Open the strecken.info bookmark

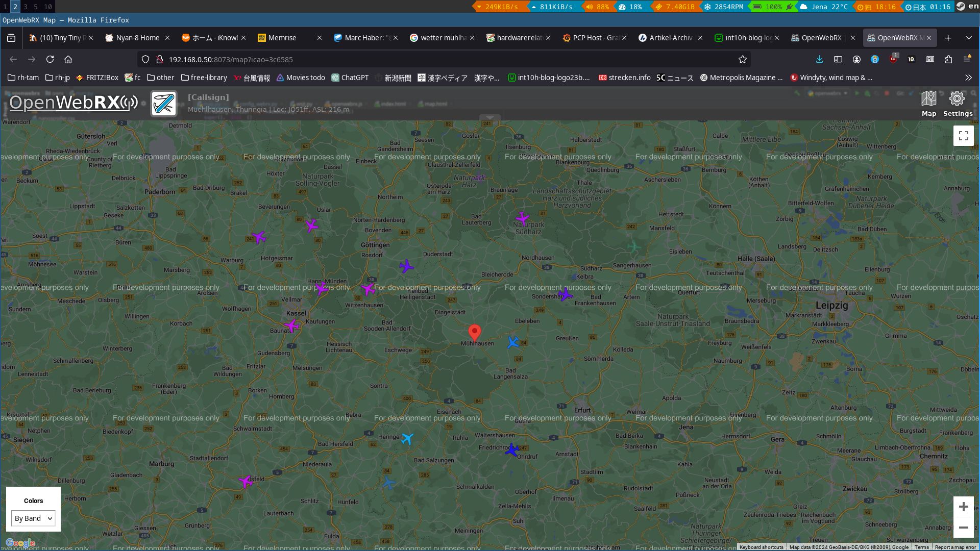[625, 78]
